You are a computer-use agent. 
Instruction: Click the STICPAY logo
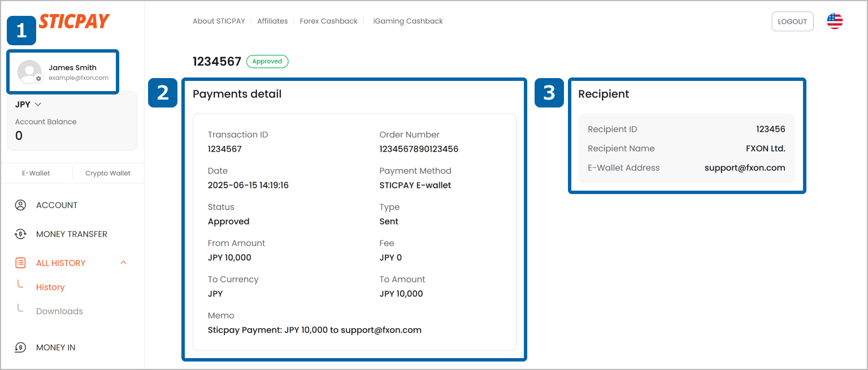(x=74, y=21)
